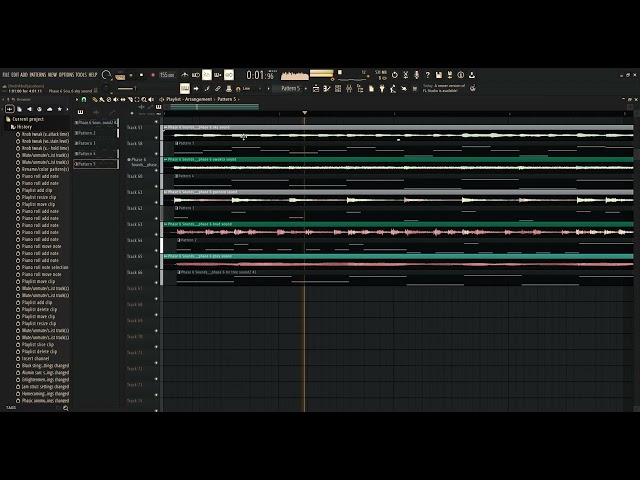Open the EDIT menu

pos(15,75)
